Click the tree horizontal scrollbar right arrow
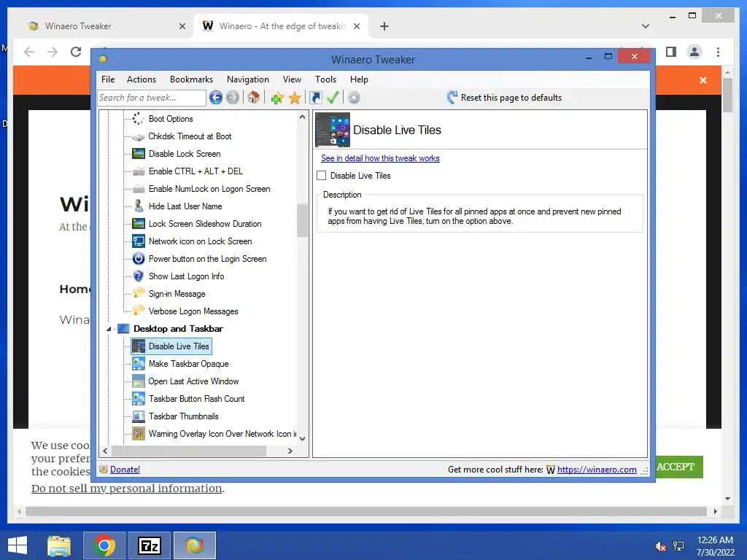Image resolution: width=747 pixels, height=560 pixels. click(x=290, y=451)
